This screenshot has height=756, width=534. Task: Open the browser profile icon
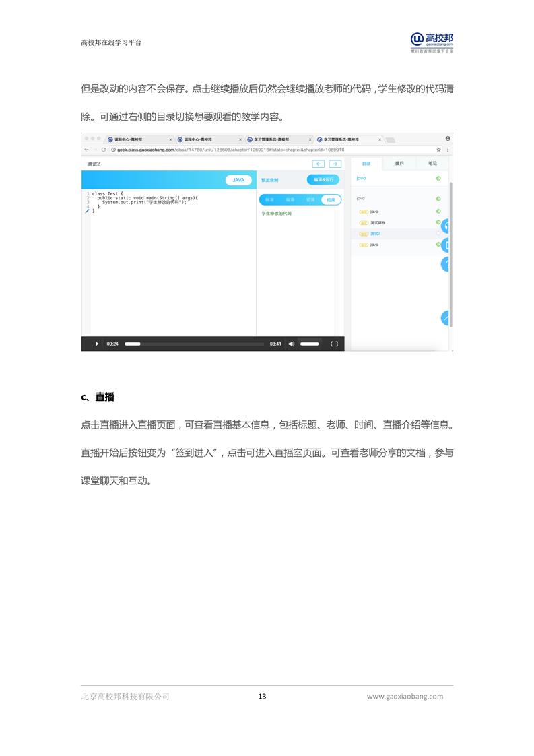(448, 139)
